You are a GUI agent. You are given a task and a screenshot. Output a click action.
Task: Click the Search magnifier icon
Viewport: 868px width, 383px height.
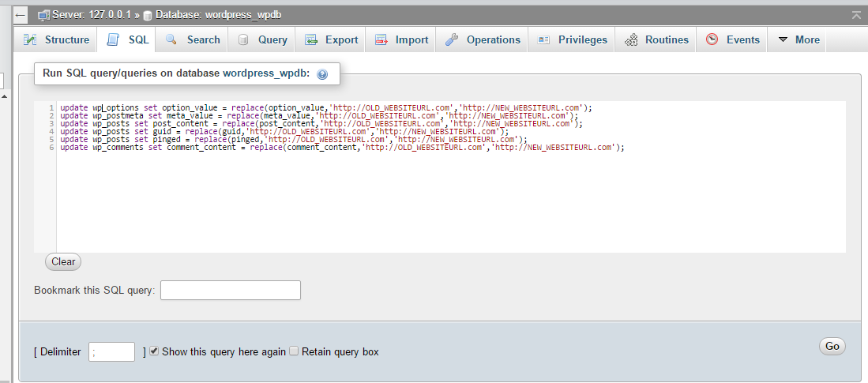click(171, 39)
